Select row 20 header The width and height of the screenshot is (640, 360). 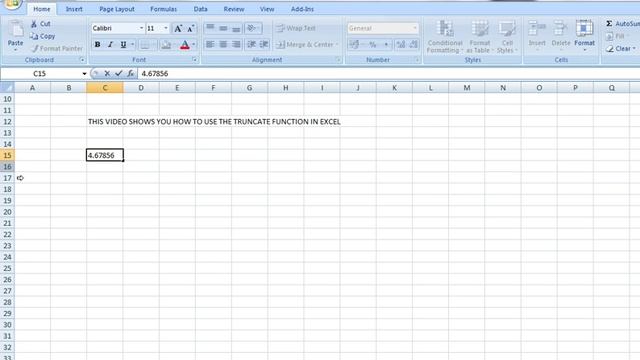(7, 212)
